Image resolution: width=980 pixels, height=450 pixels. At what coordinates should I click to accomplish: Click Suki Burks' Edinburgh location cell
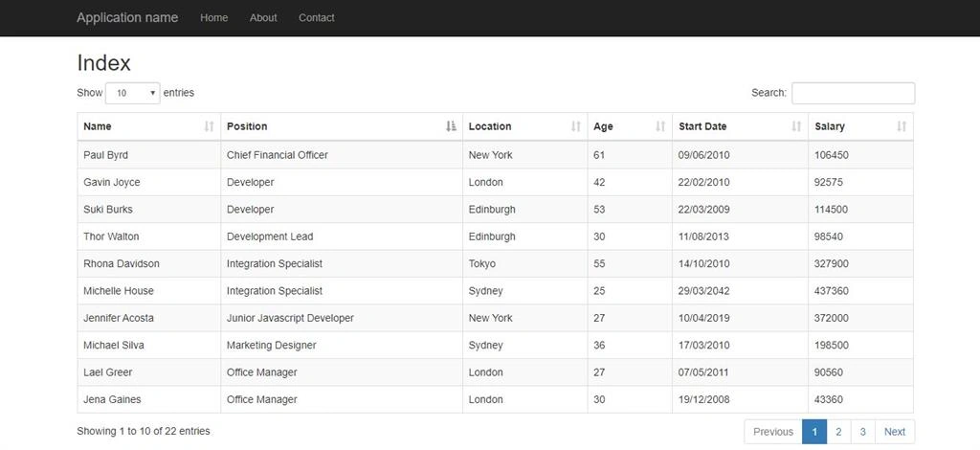pos(525,210)
